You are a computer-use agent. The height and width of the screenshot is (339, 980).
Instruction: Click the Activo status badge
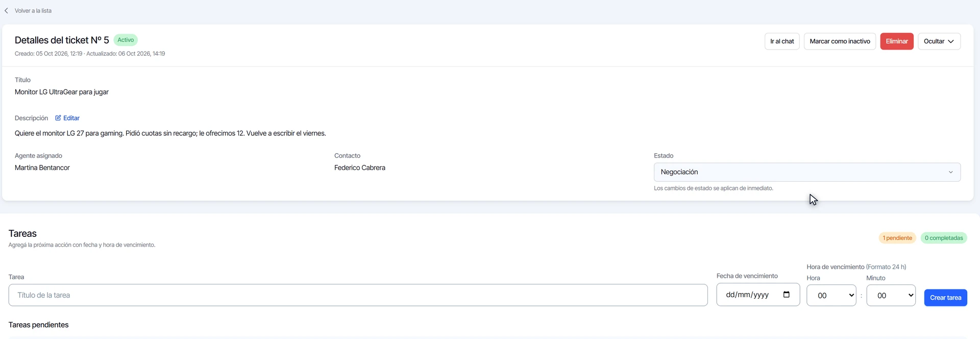pyautogui.click(x=126, y=40)
